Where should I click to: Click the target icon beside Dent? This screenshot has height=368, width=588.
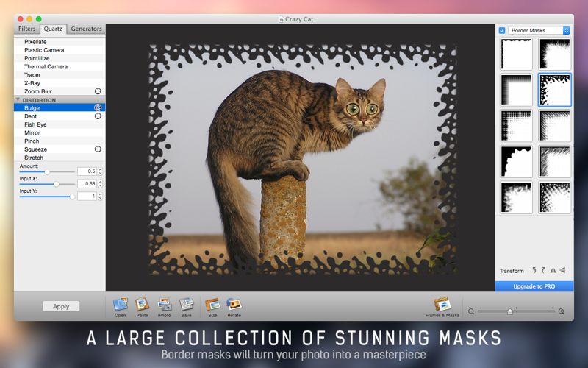tap(98, 116)
